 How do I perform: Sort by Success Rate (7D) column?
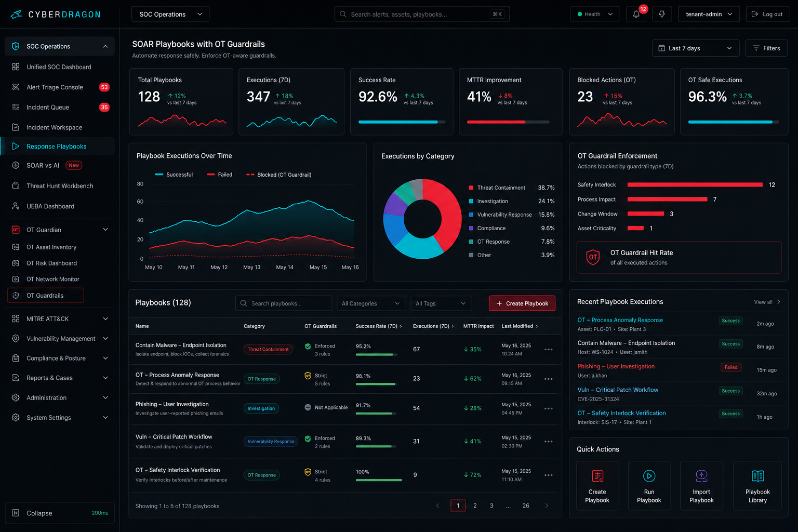(379, 326)
